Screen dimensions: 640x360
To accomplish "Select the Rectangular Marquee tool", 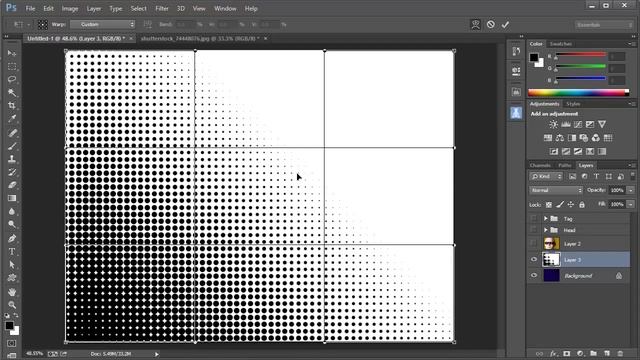I will [12, 66].
